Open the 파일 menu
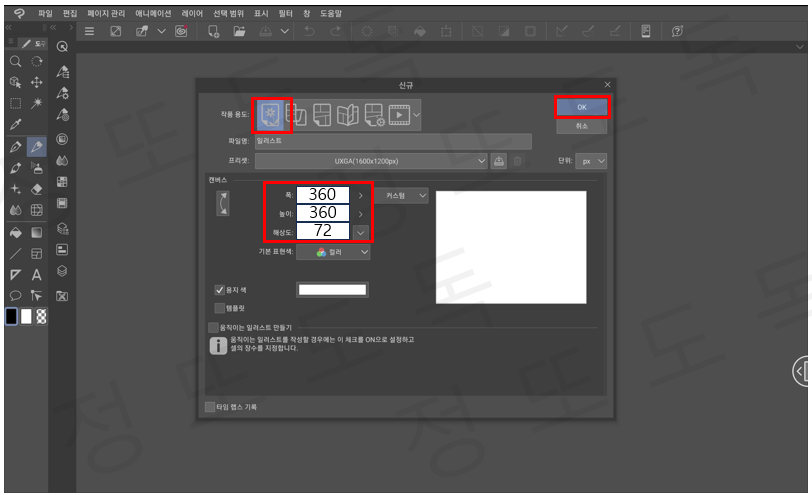This screenshot has height=495, width=812. click(x=46, y=13)
